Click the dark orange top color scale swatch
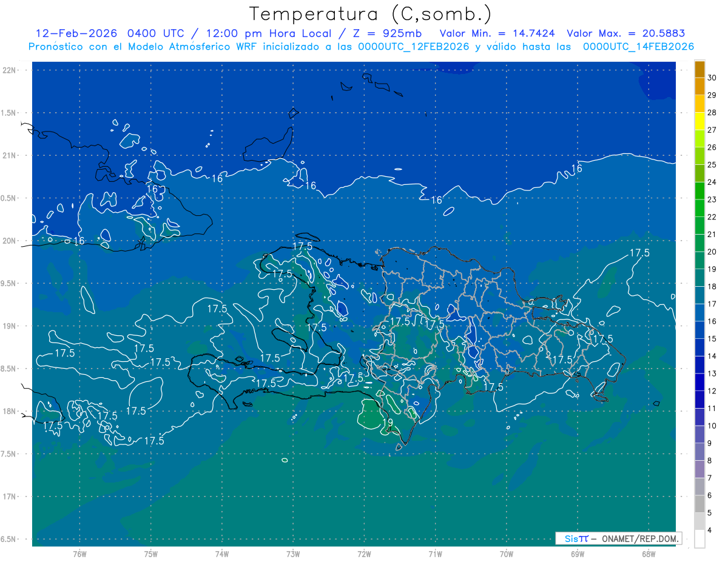 click(x=699, y=69)
